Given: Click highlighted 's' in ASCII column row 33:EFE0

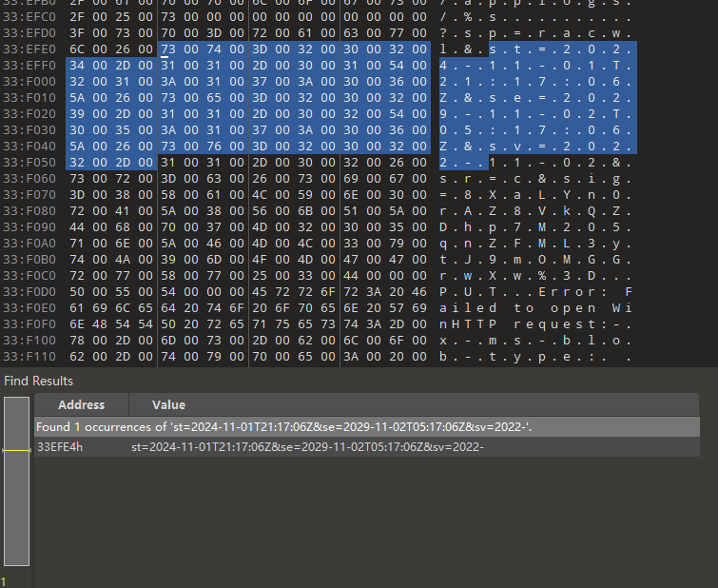Looking at the screenshot, I should pyautogui.click(x=493, y=49).
